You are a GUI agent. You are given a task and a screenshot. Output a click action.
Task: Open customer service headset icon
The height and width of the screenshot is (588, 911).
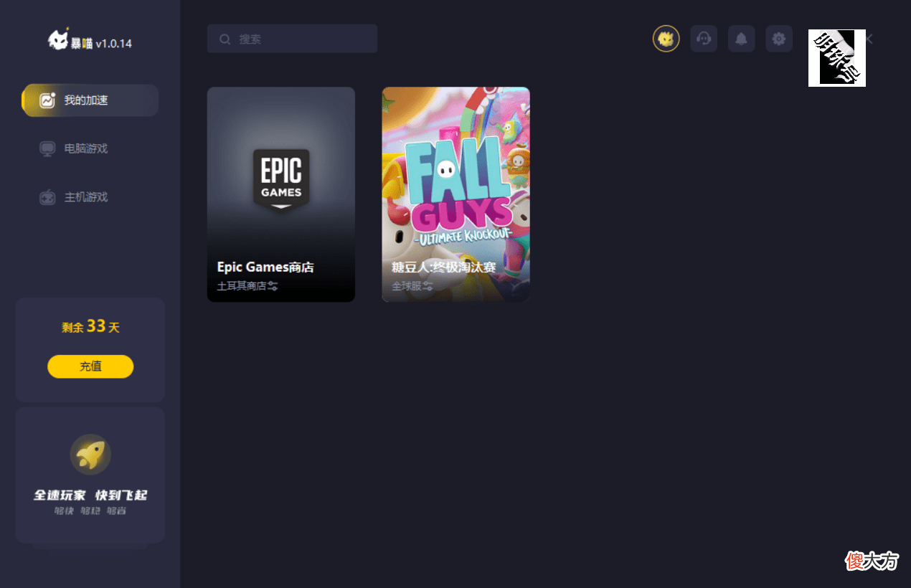pyautogui.click(x=704, y=39)
